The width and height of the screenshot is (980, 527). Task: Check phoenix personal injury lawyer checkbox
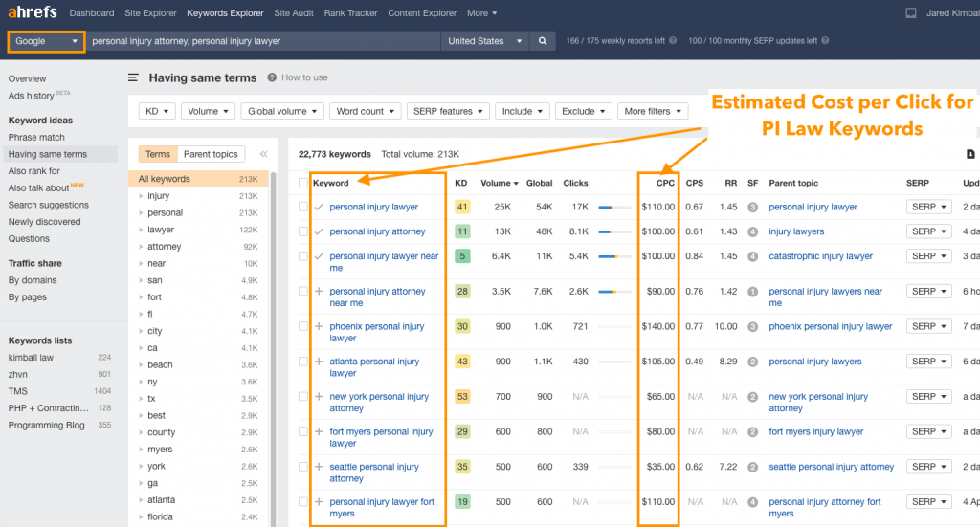303,326
